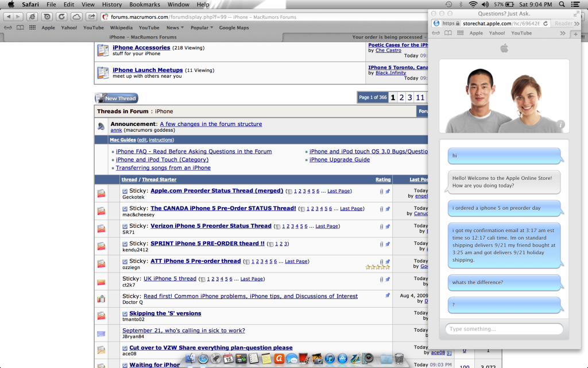Open iTunes from the Dock
Image resolution: width=588 pixels, height=368 pixels.
[330, 359]
